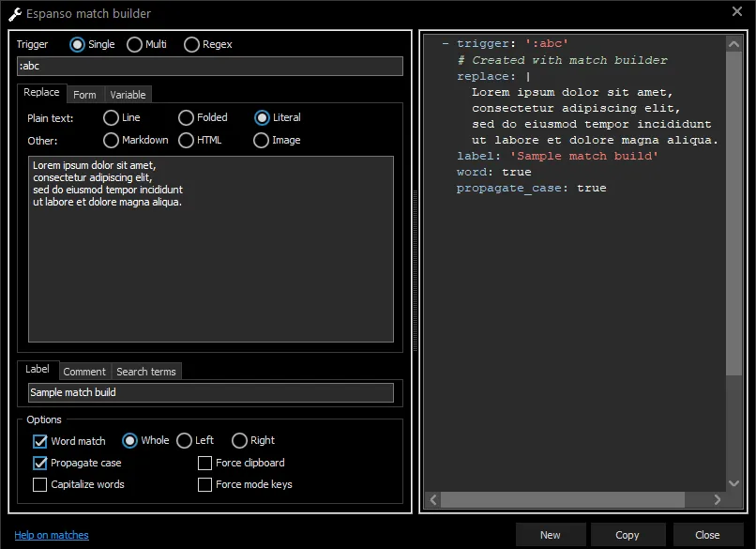This screenshot has height=549, width=756.
Task: Select Markdown as replacement type
Action: 112,140
